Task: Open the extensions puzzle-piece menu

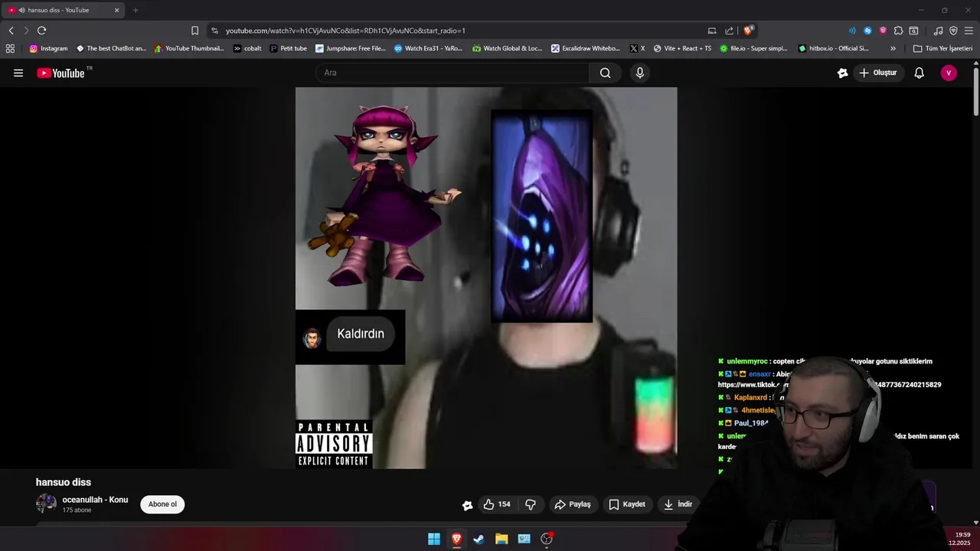Action: [x=899, y=31]
